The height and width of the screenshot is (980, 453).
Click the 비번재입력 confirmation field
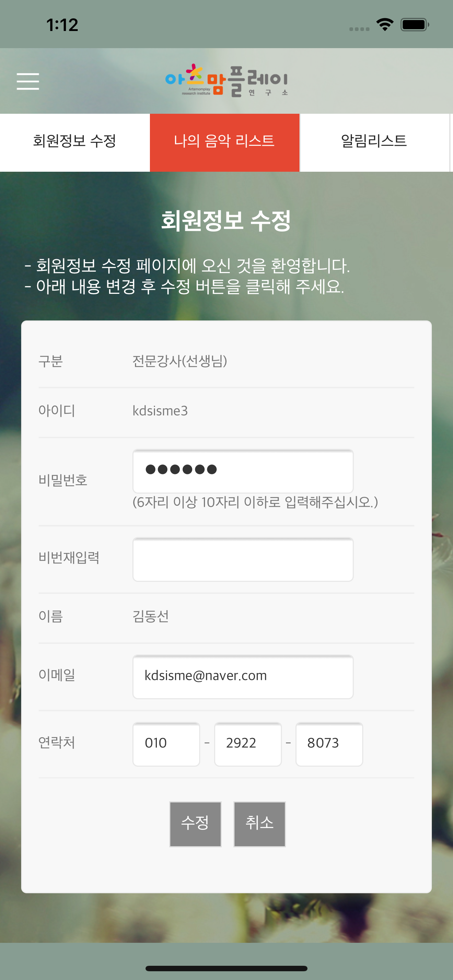(243, 559)
